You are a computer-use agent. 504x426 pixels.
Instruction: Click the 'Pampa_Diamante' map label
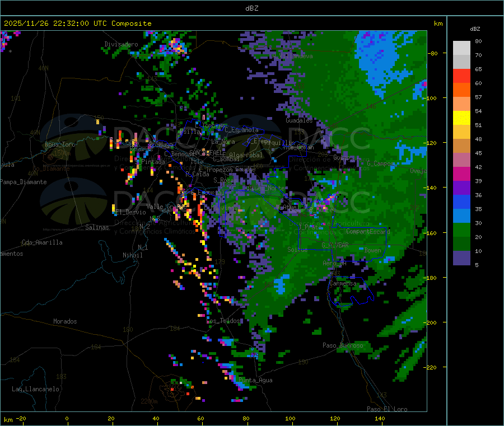tap(24, 182)
